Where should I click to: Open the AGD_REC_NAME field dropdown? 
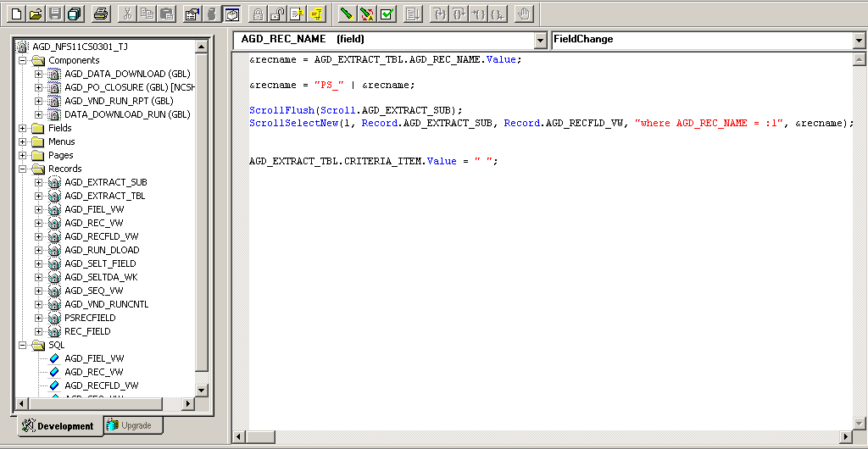pos(541,40)
